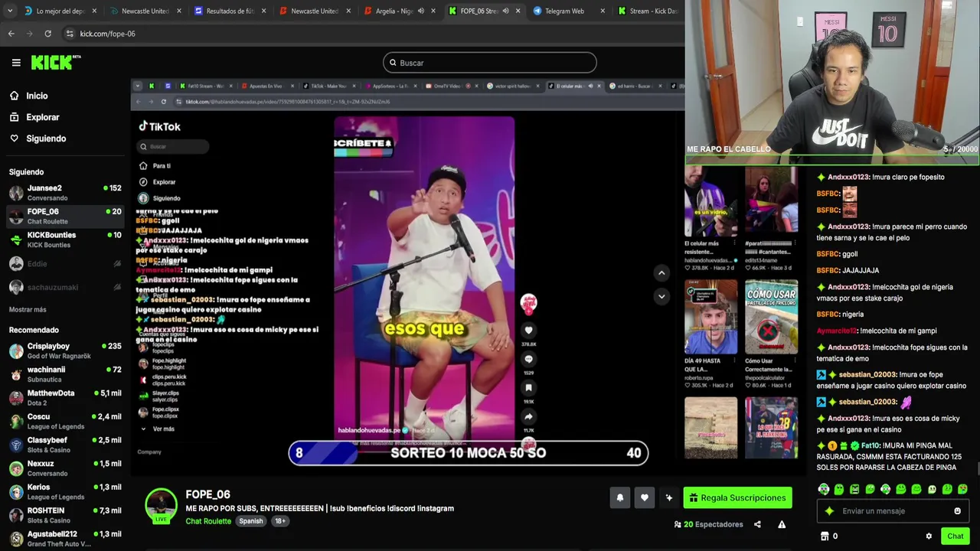Switch to Stream - Kick Dashboard tab
This screenshot has width=980, height=551.
tap(649, 11)
